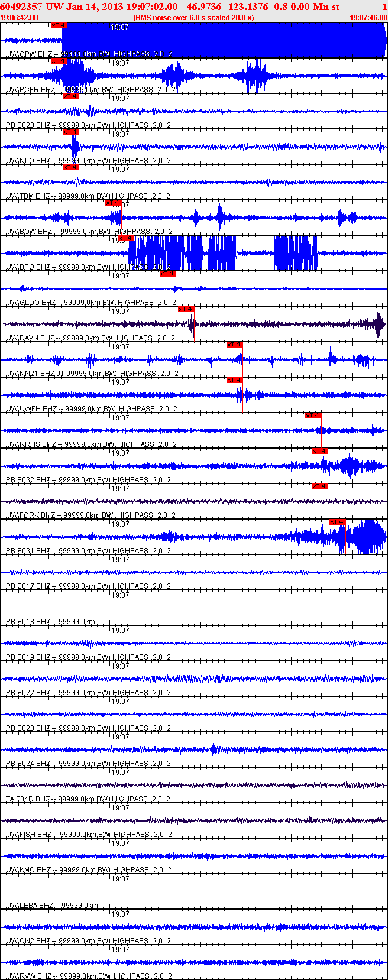Click the start time 19:06:42.00 label
Viewport: 388px width, 980px height.
(20, 18)
